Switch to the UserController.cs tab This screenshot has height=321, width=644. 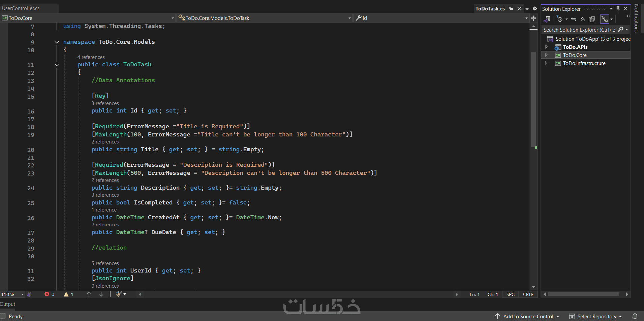click(21, 8)
